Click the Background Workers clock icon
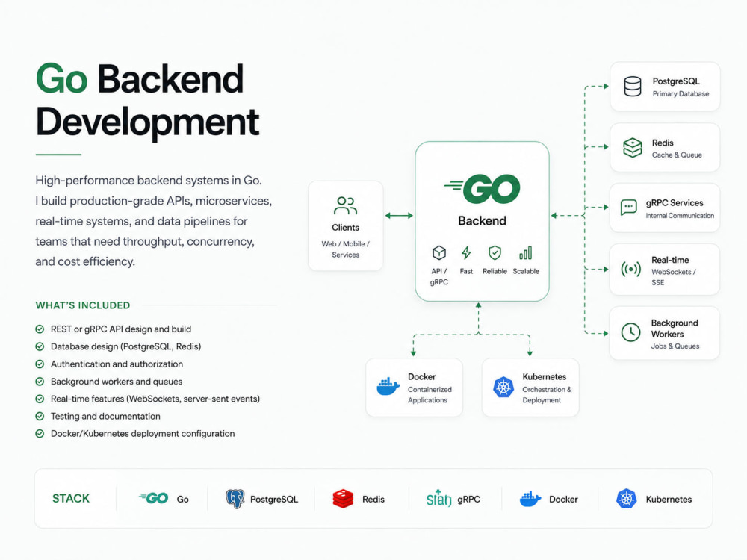This screenshot has width=747, height=560. 630,332
